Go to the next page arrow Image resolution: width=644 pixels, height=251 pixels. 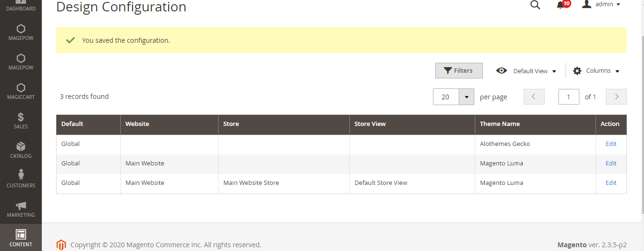pos(616,97)
